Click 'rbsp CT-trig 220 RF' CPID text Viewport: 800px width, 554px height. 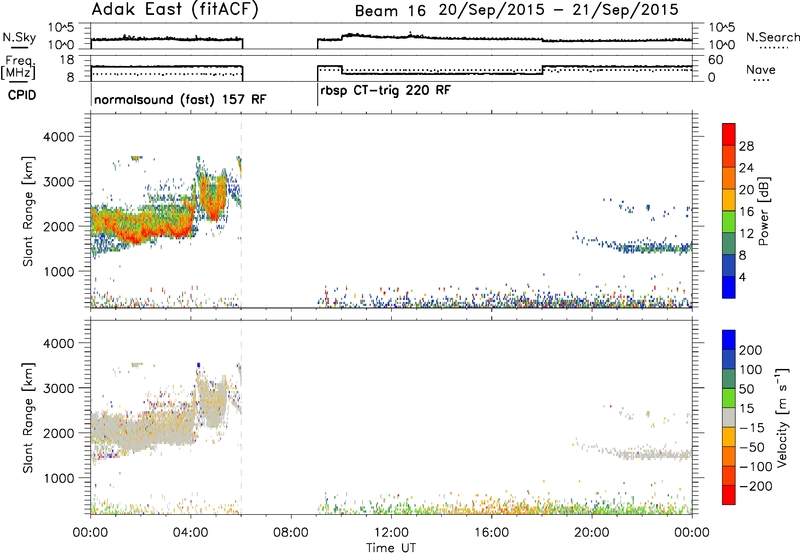click(x=386, y=90)
